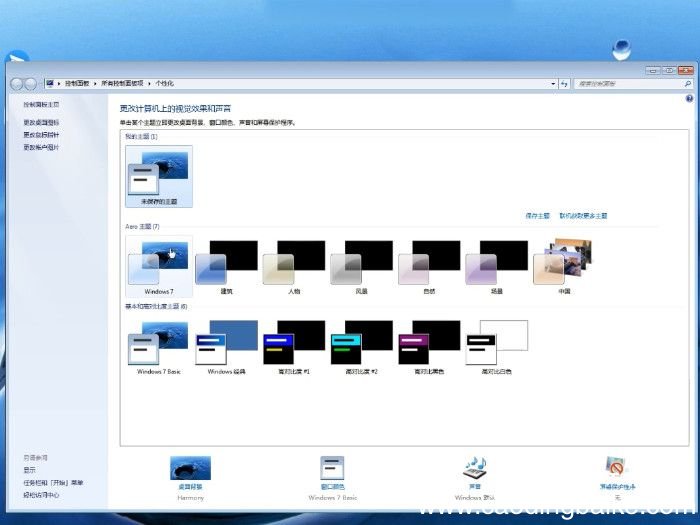This screenshot has width=700, height=525.
Task: Choose the 高对比黑色 theme
Action: click(429, 347)
